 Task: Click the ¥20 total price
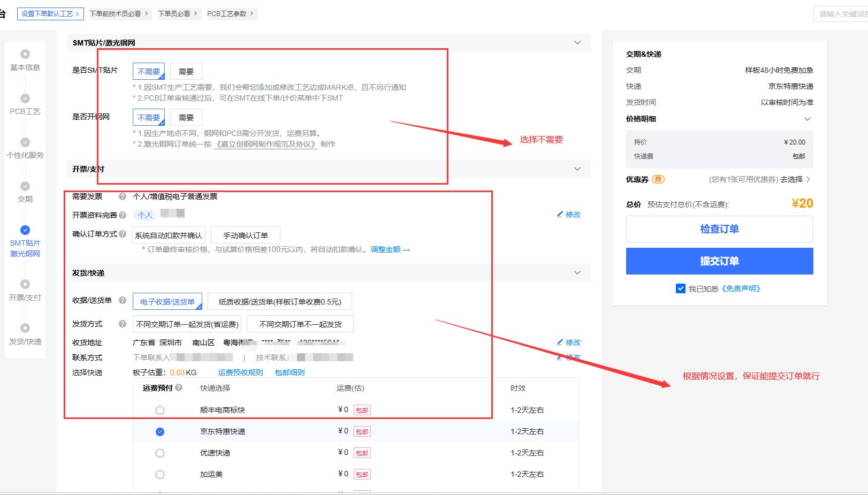click(802, 203)
